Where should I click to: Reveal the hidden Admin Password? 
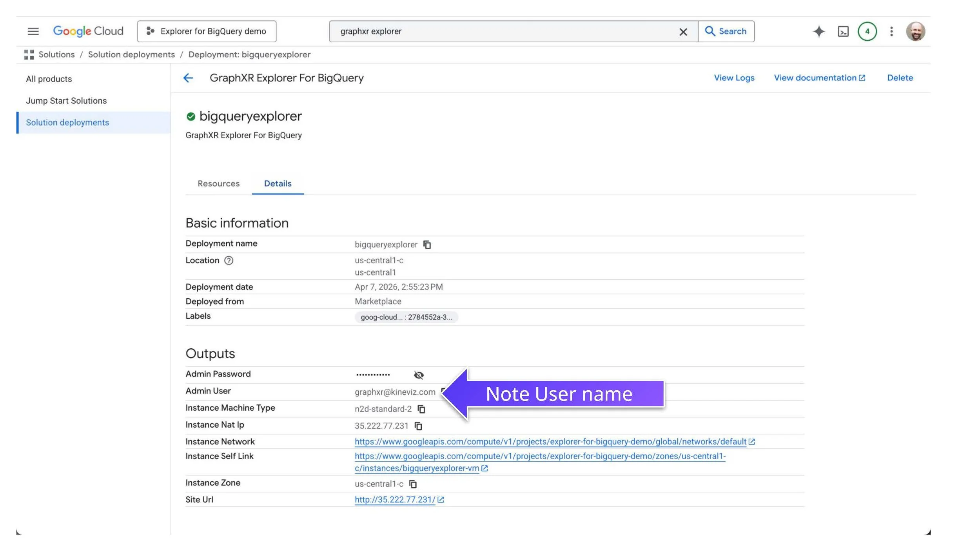click(x=419, y=375)
